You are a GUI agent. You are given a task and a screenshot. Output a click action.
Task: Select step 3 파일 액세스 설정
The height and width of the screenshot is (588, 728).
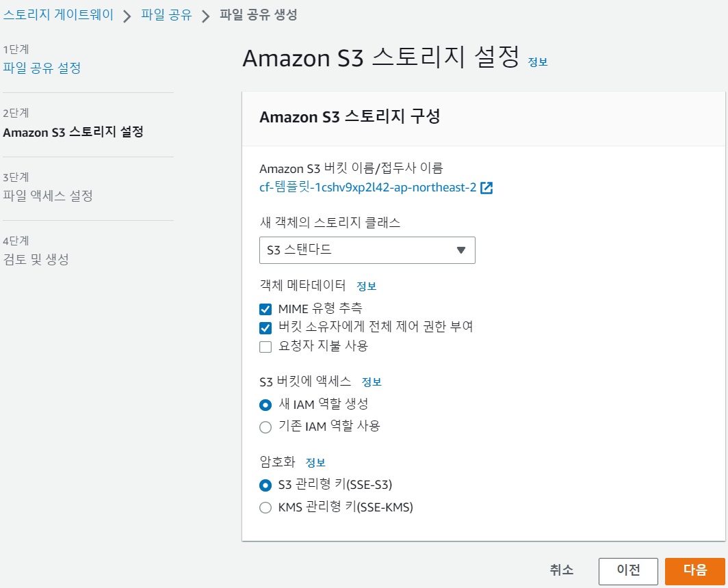coord(48,196)
